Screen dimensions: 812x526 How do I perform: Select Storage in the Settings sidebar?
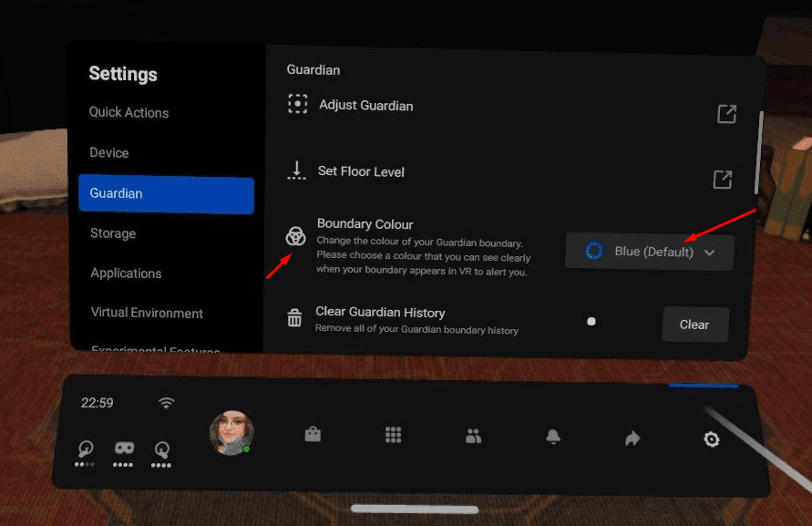point(113,233)
